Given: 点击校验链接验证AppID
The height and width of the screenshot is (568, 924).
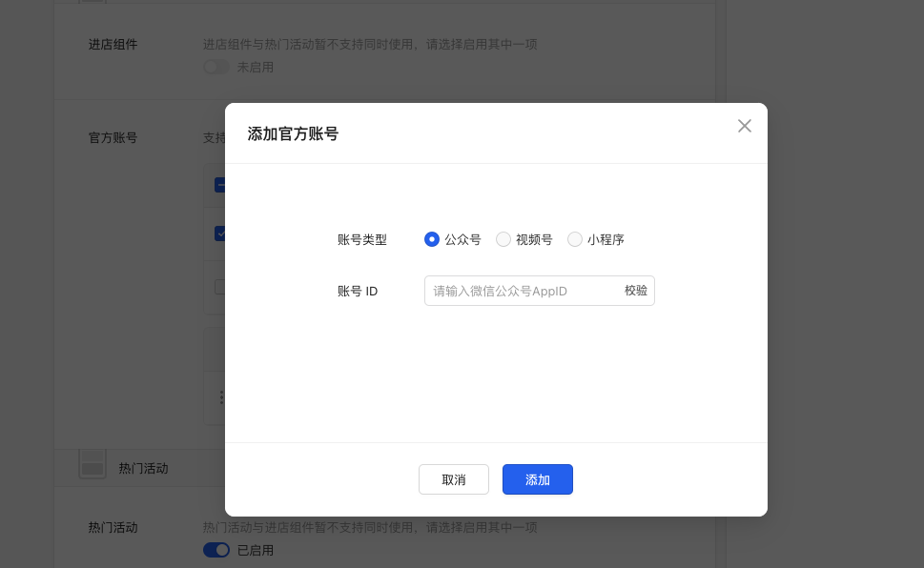Looking at the screenshot, I should point(635,291).
